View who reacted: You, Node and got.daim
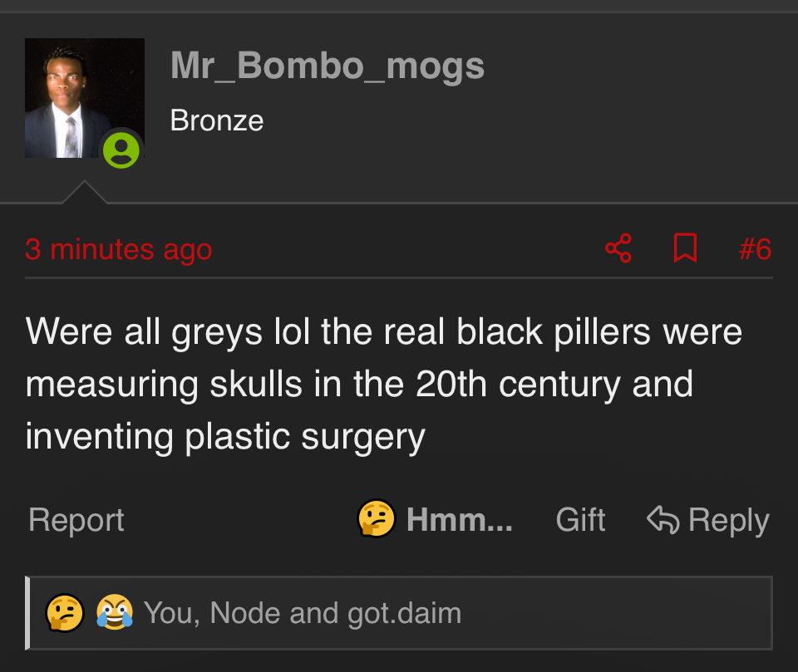This screenshot has width=798, height=672. point(302,613)
